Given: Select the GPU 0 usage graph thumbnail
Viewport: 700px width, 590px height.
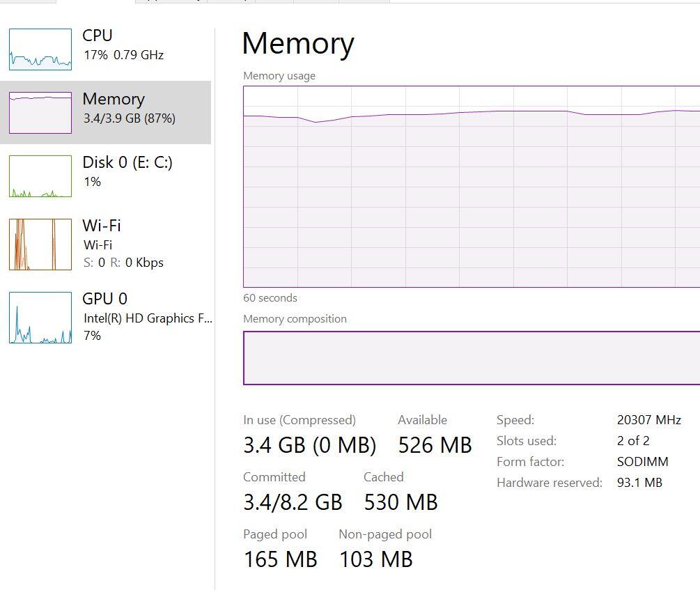Looking at the screenshot, I should pyautogui.click(x=40, y=318).
